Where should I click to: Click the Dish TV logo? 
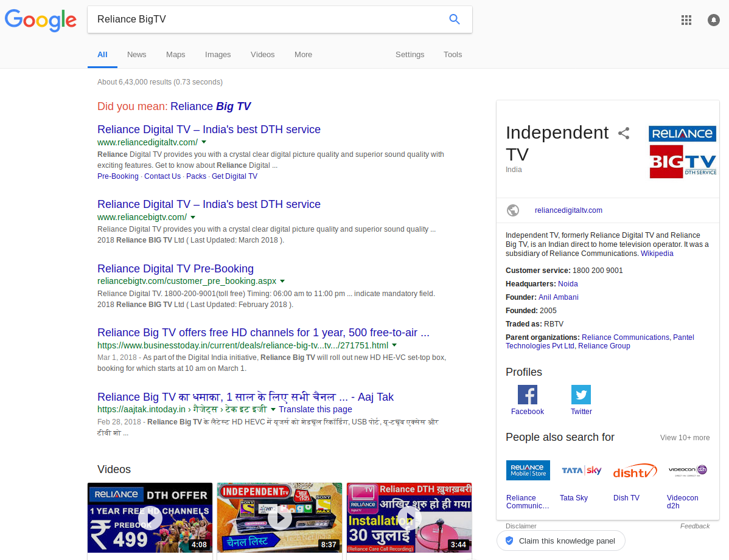click(x=635, y=471)
